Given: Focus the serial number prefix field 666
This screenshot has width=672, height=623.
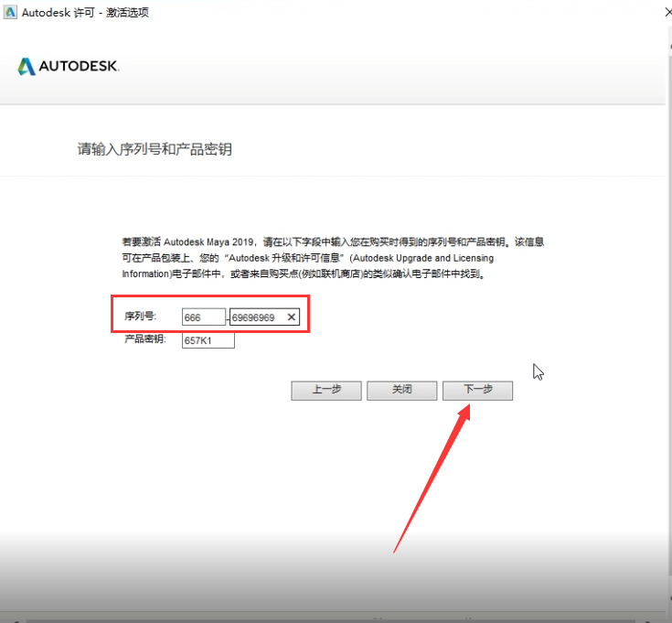Looking at the screenshot, I should (204, 317).
